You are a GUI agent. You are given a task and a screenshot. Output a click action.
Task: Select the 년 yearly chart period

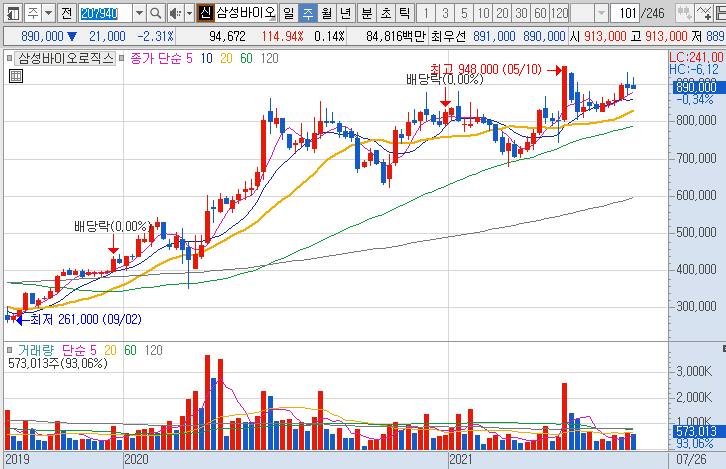[346, 13]
